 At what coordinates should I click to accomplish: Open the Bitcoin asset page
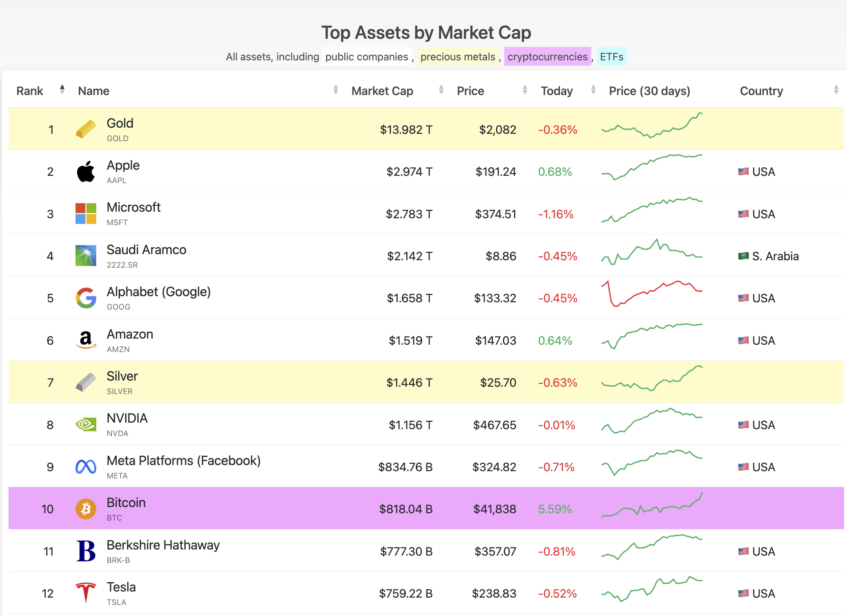pyautogui.click(x=126, y=503)
